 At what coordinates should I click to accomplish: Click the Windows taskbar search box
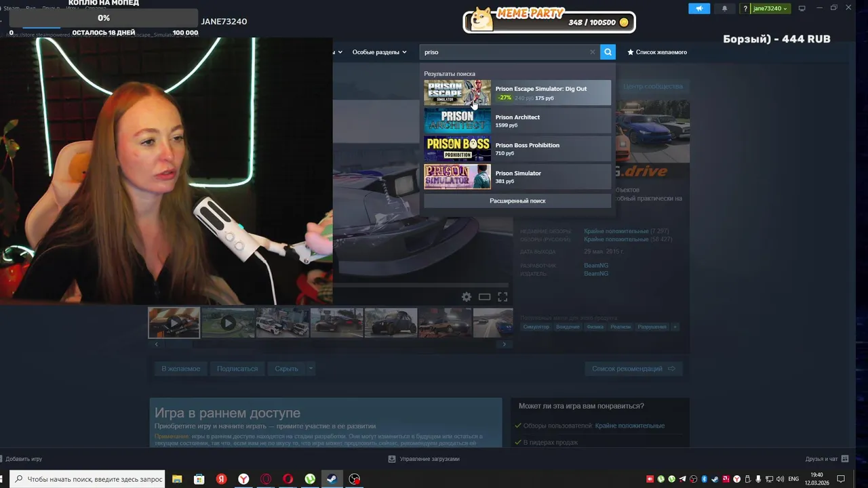tap(87, 479)
